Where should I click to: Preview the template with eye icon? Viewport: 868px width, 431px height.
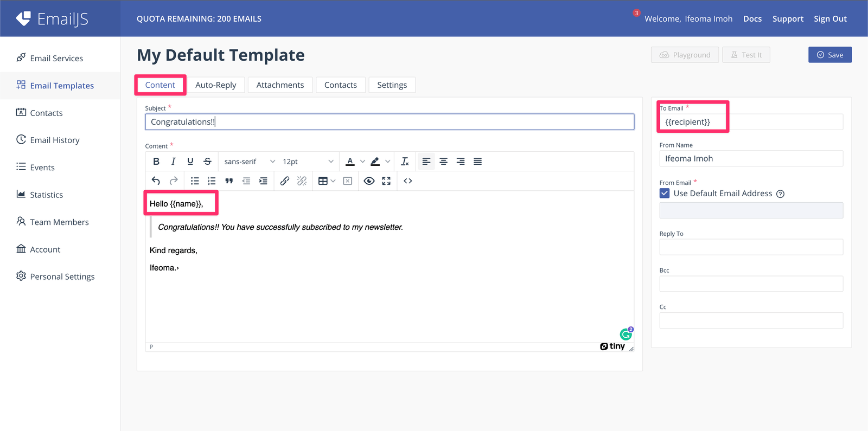(x=369, y=181)
